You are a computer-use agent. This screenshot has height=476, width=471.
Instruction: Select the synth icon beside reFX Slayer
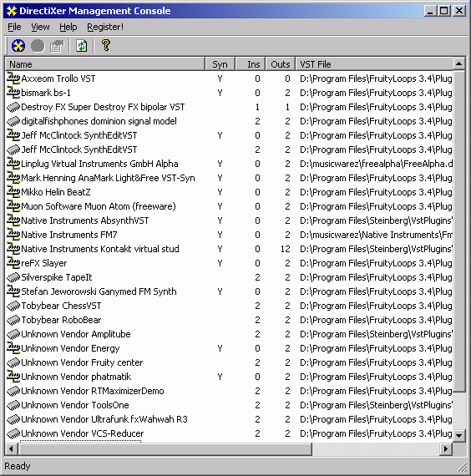(13, 263)
